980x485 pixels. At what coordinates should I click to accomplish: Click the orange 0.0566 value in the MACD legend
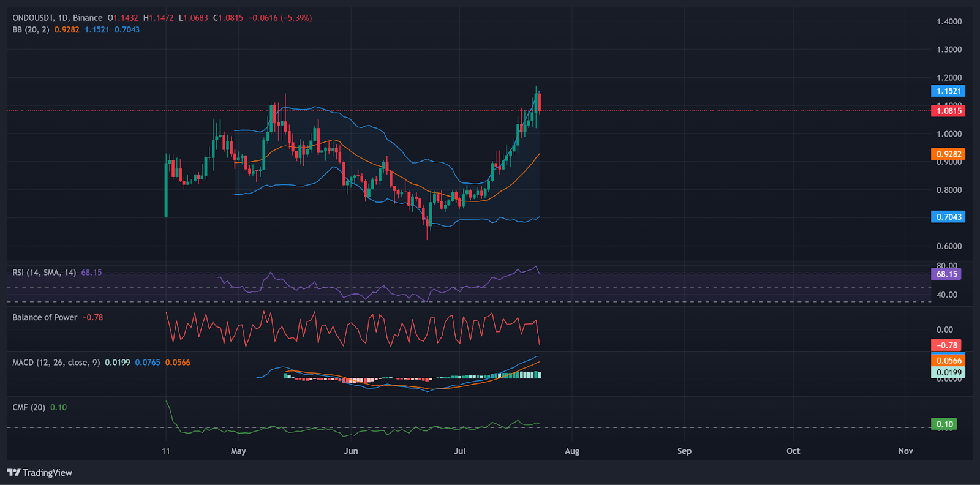178,363
